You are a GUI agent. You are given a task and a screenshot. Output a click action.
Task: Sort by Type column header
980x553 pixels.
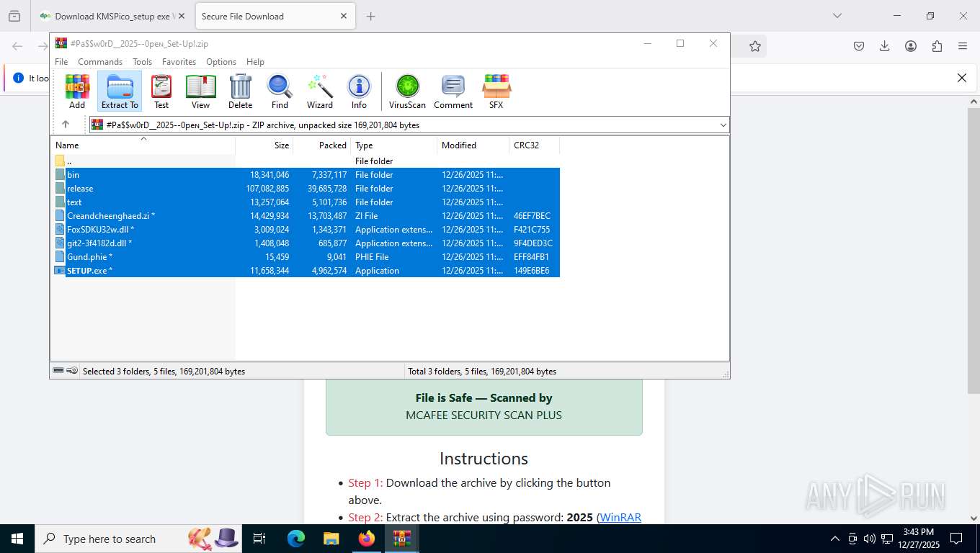394,145
